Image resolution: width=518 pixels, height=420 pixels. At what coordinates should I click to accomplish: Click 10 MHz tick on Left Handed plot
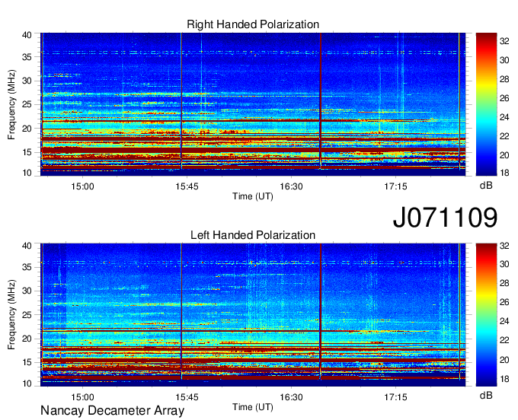pyautogui.click(x=27, y=383)
